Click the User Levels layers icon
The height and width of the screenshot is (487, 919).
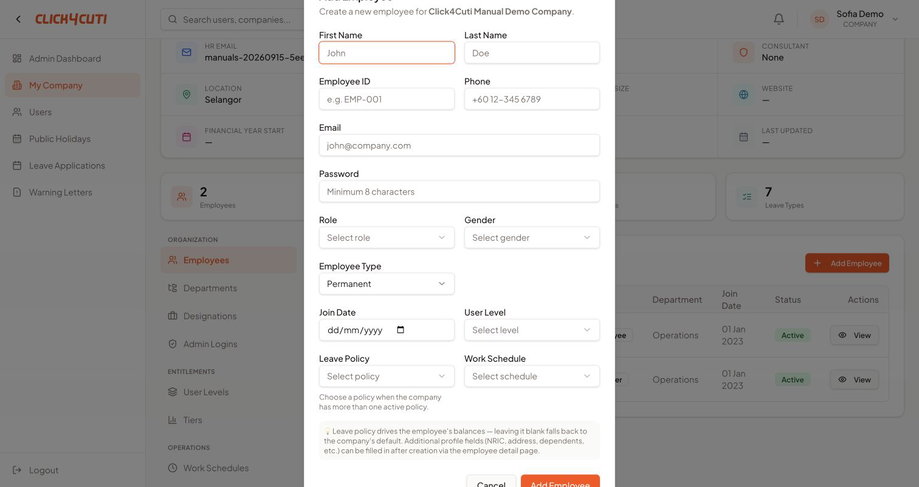coord(172,392)
